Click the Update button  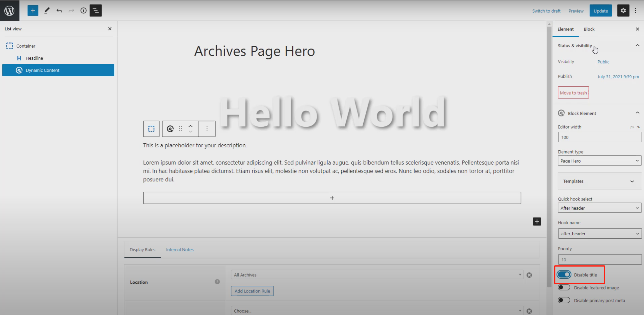click(600, 11)
